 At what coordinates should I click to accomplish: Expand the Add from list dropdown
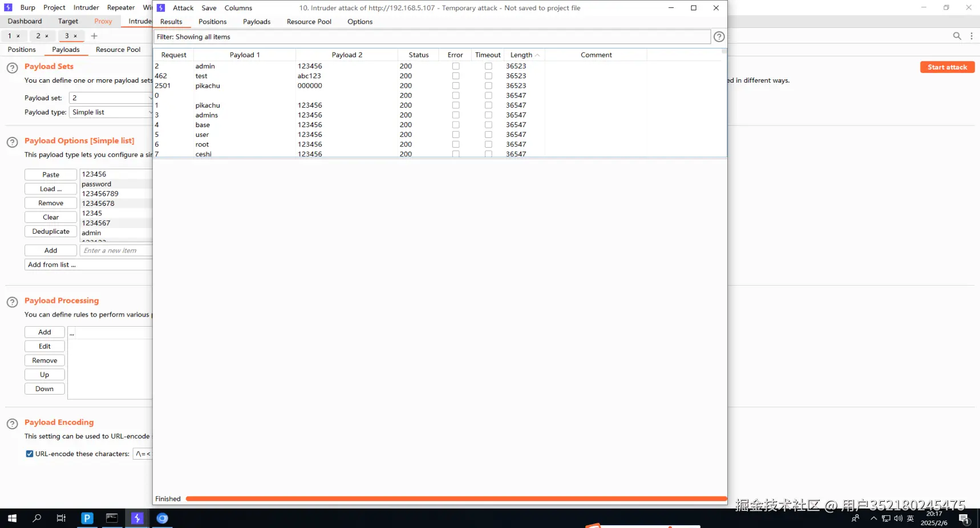[x=88, y=265]
